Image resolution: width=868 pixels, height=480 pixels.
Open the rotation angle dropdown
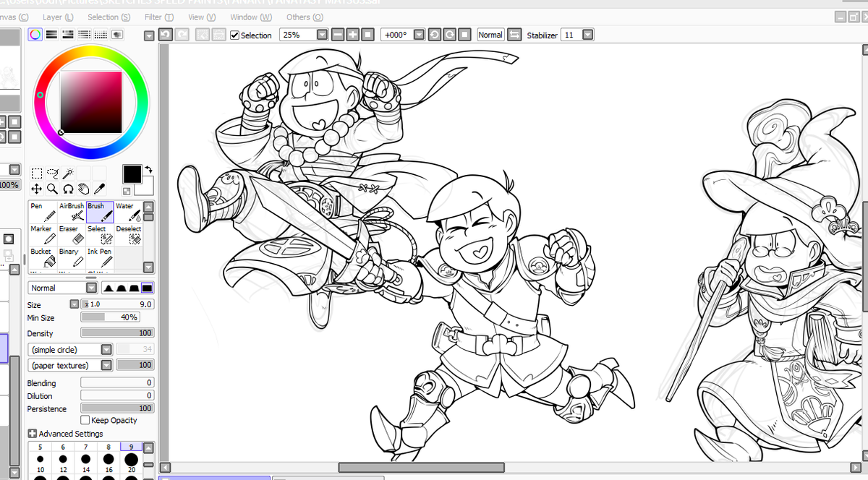click(x=417, y=35)
